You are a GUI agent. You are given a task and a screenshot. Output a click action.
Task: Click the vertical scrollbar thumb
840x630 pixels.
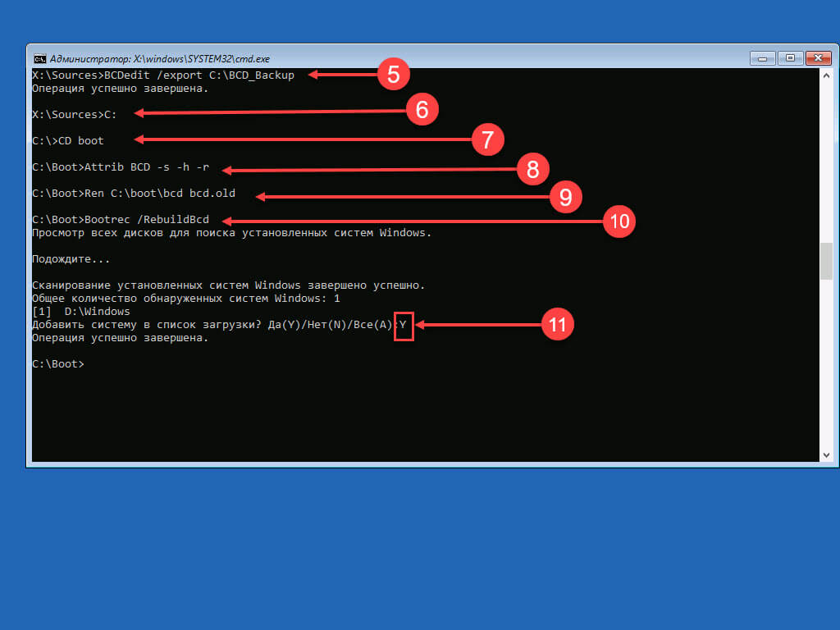[x=826, y=261]
